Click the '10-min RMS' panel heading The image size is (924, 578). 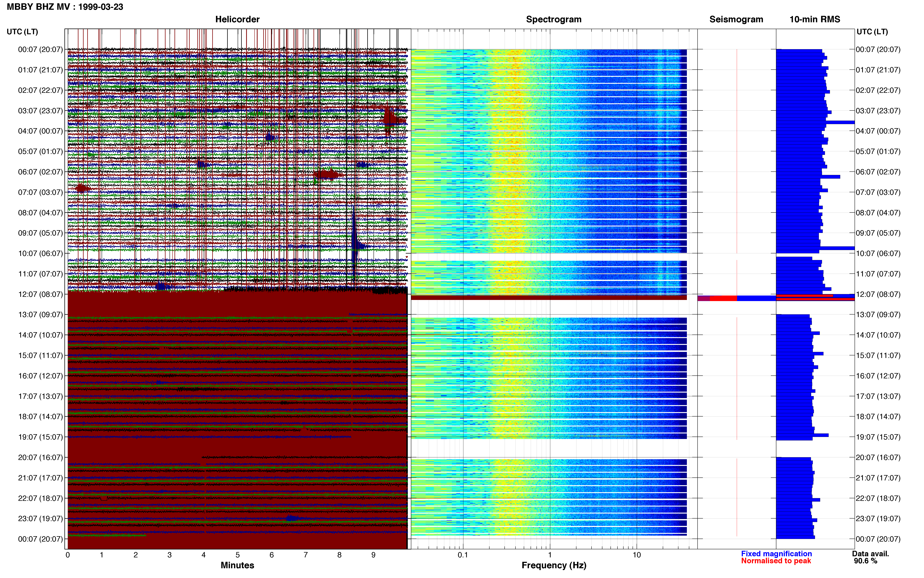tap(815, 20)
